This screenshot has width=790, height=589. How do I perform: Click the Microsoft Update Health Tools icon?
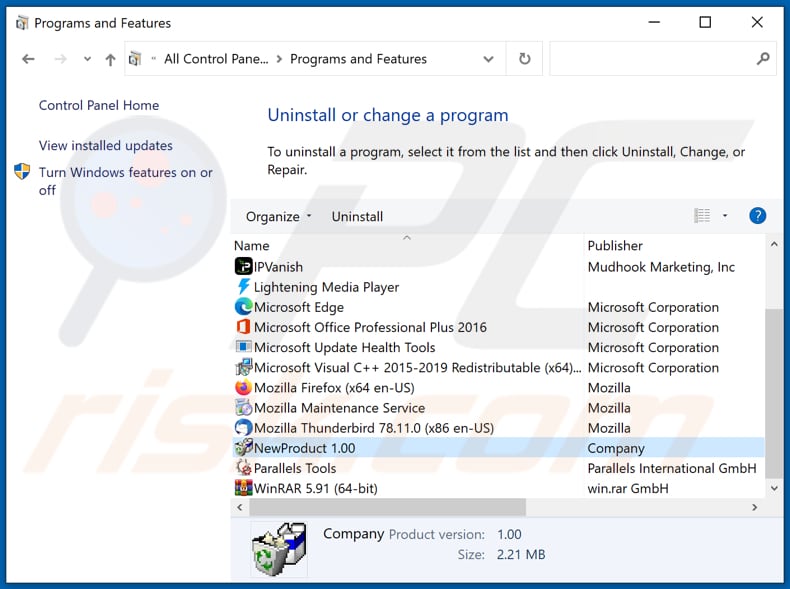243,347
